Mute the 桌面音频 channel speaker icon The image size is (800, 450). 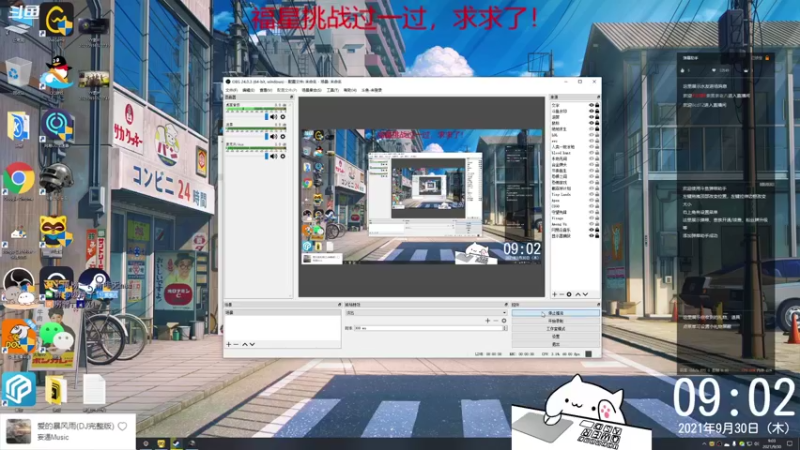point(273,117)
